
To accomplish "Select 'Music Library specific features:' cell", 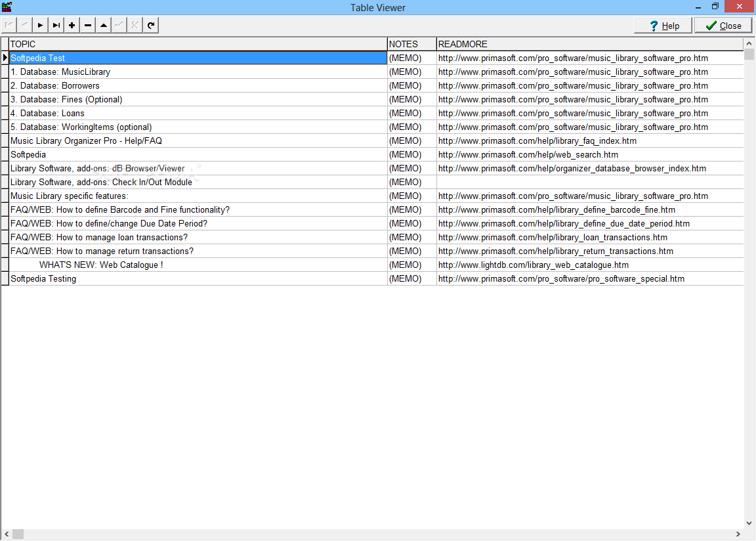I will click(x=198, y=196).
